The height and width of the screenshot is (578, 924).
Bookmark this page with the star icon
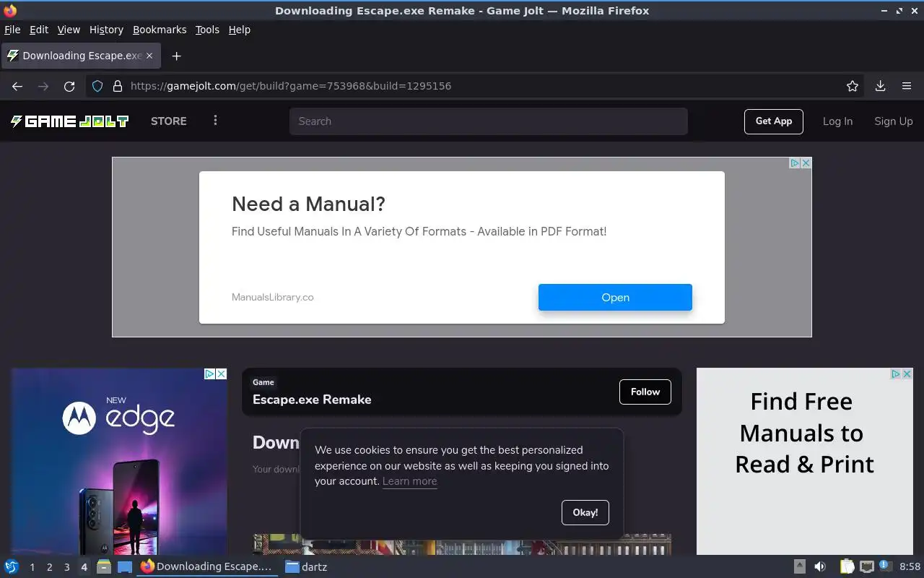click(853, 86)
